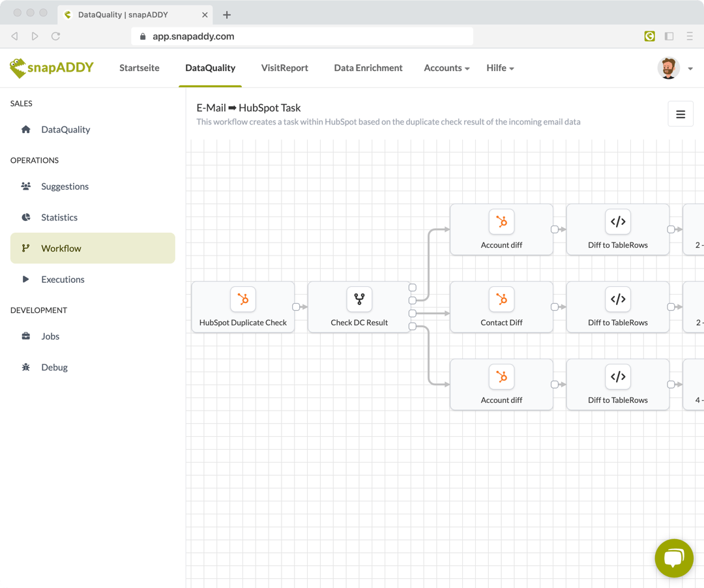This screenshot has width=704, height=588.
Task: Switch to the VisitReport tab
Action: point(284,68)
